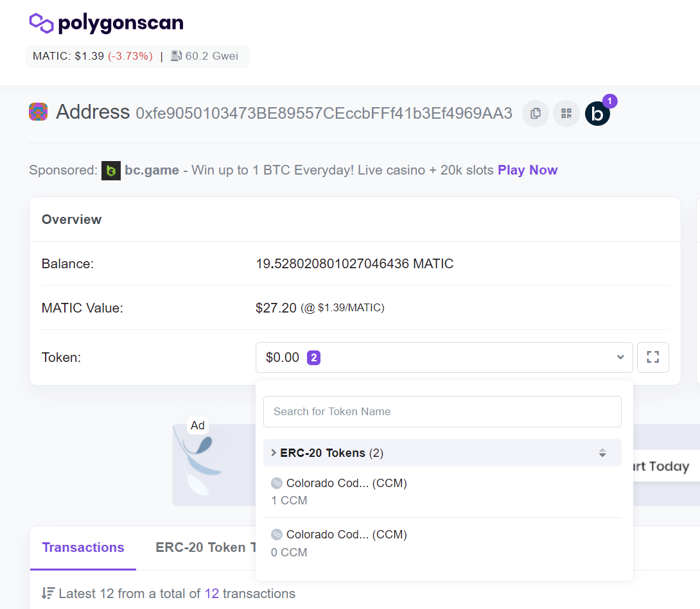Open the ERC-20 Token Txns tab
The width and height of the screenshot is (700, 609).
(206, 547)
